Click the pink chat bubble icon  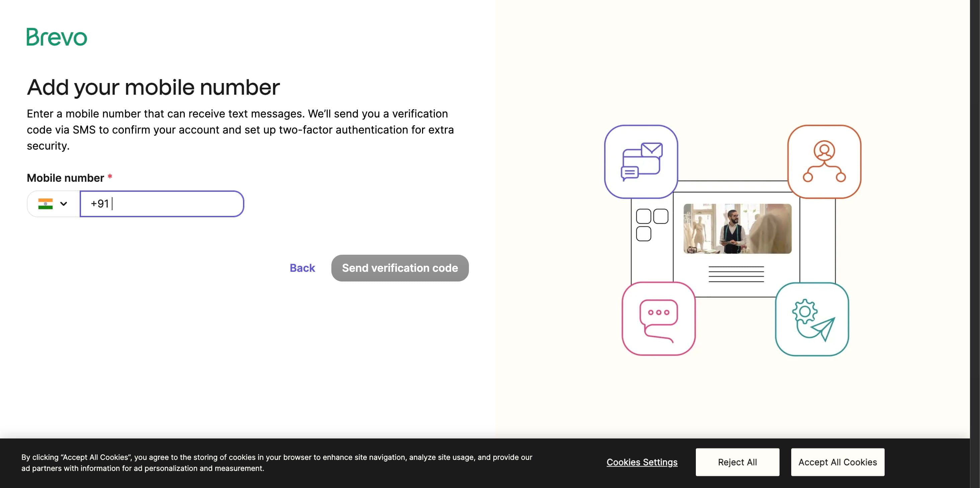(658, 320)
